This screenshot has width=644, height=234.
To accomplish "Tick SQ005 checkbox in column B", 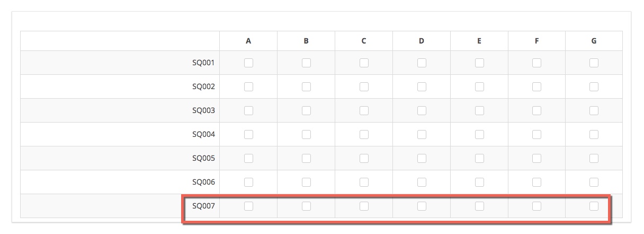I will coord(306,158).
